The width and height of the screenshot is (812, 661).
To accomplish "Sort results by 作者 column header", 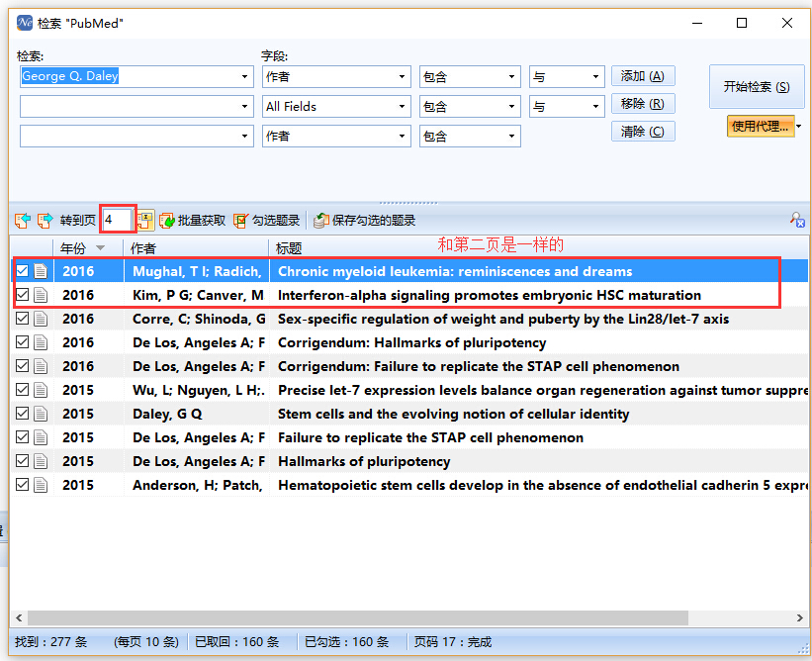I will coord(196,248).
